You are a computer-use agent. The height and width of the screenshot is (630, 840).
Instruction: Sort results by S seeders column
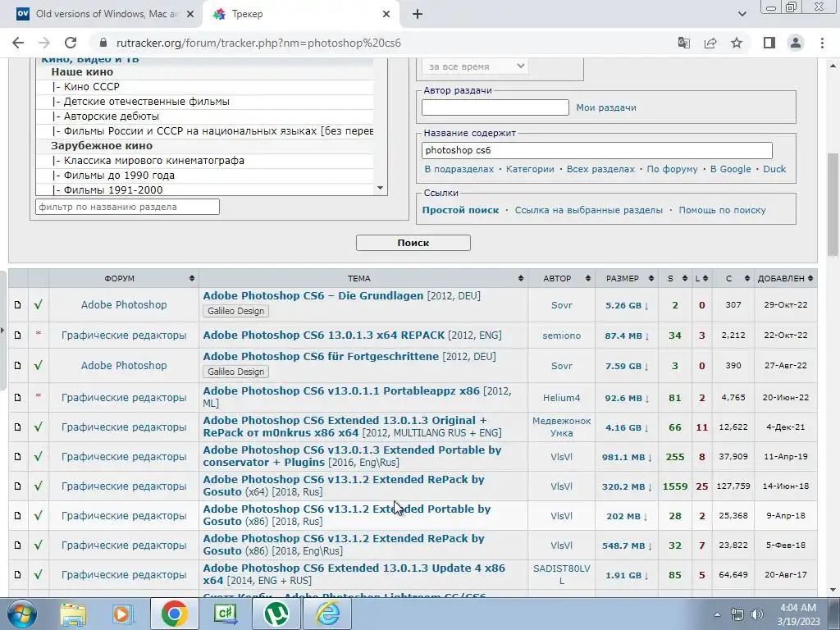(x=674, y=279)
